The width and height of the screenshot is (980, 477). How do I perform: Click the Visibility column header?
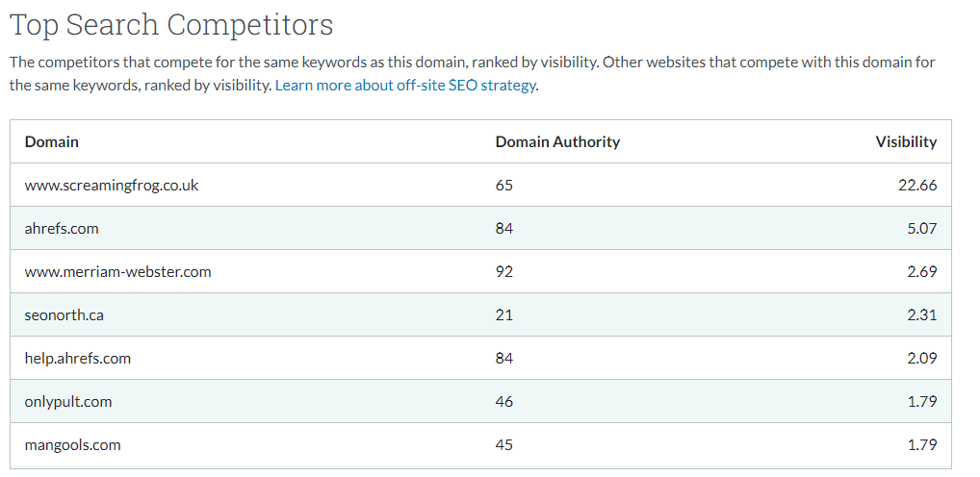(906, 141)
